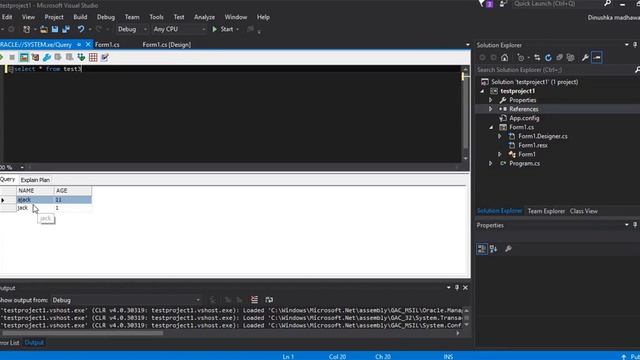
Task: Click Collapse All icon in Solution Explorer
Action: pos(559,58)
